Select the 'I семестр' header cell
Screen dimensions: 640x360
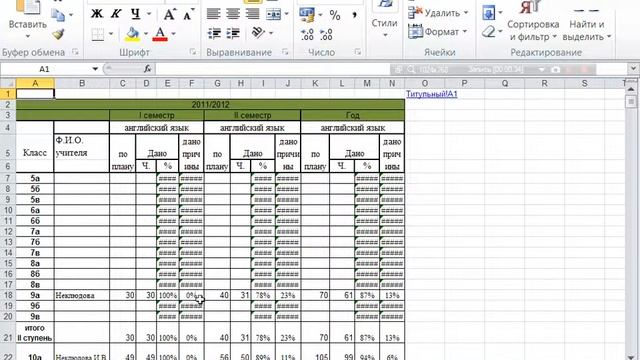point(157,115)
